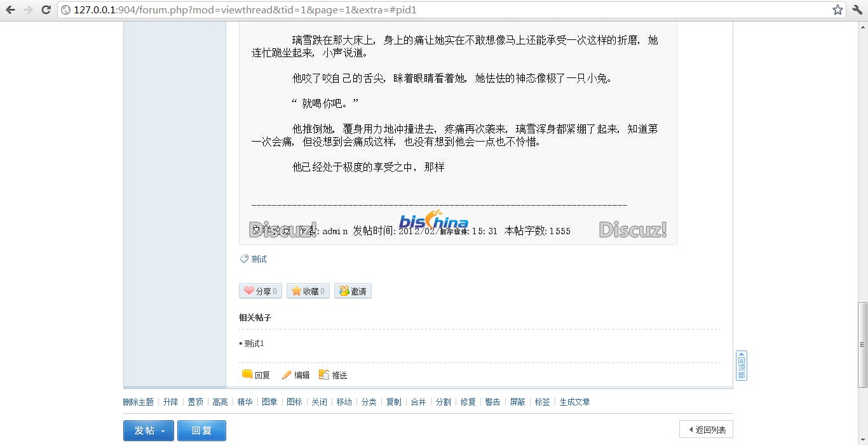
Task: Click the blue 回复 reply button
Action: 201,430
